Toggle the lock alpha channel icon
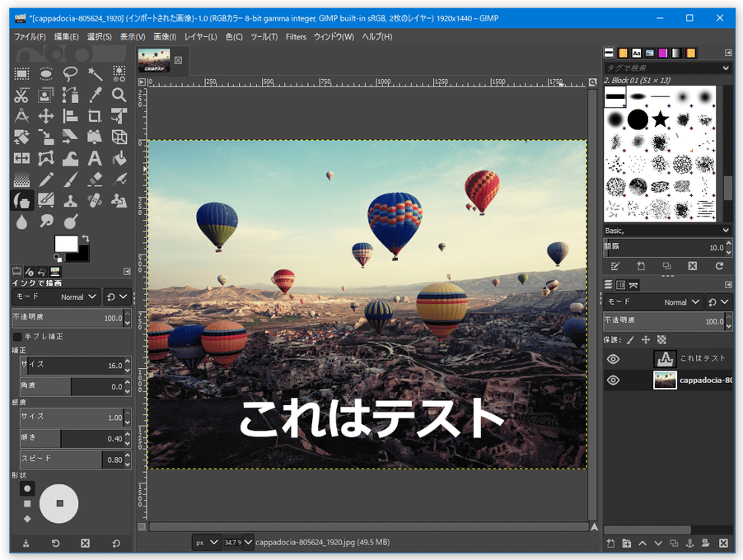Viewport: 743px width, 560px height. tap(661, 339)
